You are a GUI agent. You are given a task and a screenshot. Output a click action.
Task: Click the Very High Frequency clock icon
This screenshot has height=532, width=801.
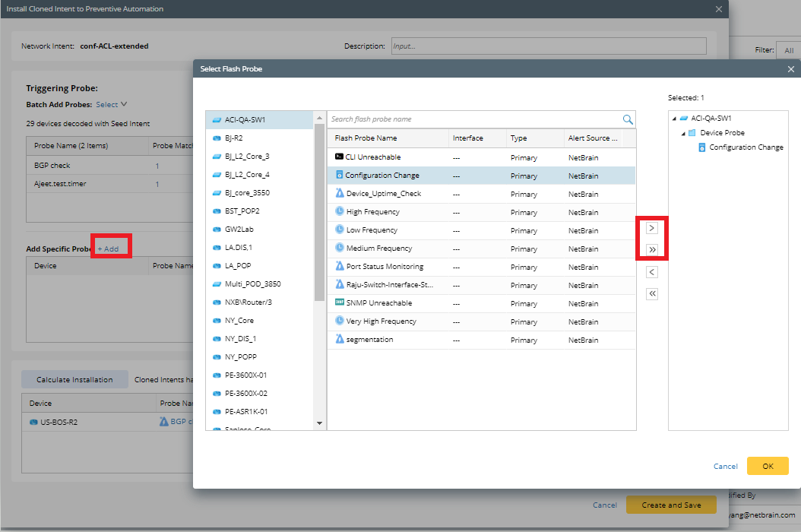click(340, 321)
